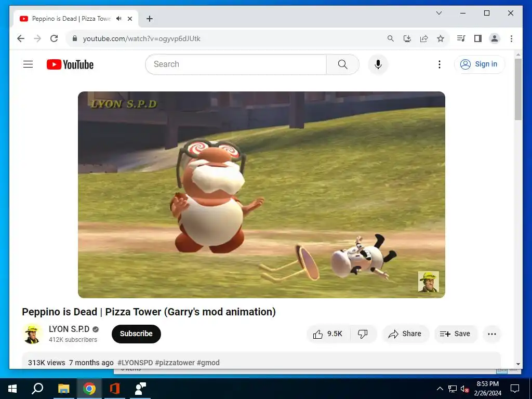The image size is (532, 399).
Task: Open LYON S.P.D channel avatar
Action: (32, 334)
